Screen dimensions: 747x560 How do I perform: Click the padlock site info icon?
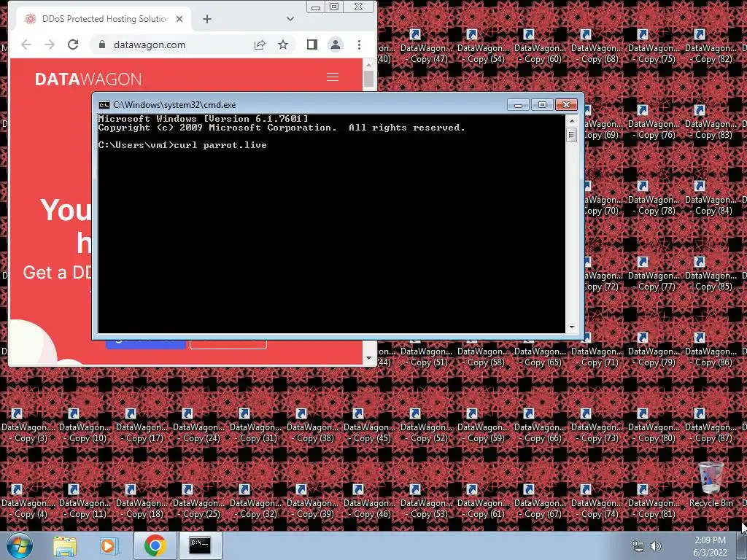[x=101, y=44]
